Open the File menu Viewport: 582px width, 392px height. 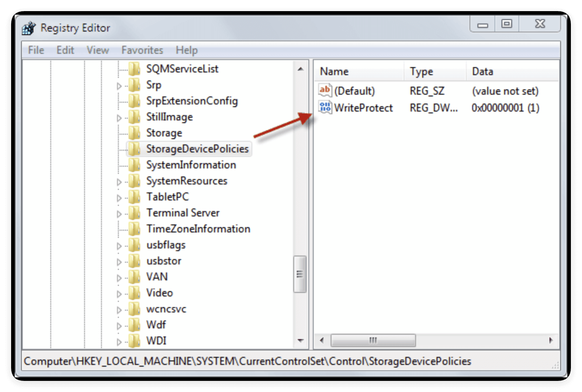click(x=36, y=50)
